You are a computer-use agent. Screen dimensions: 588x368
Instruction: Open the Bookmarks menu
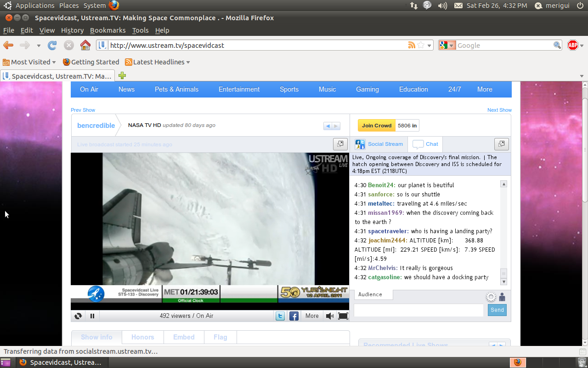click(x=107, y=30)
